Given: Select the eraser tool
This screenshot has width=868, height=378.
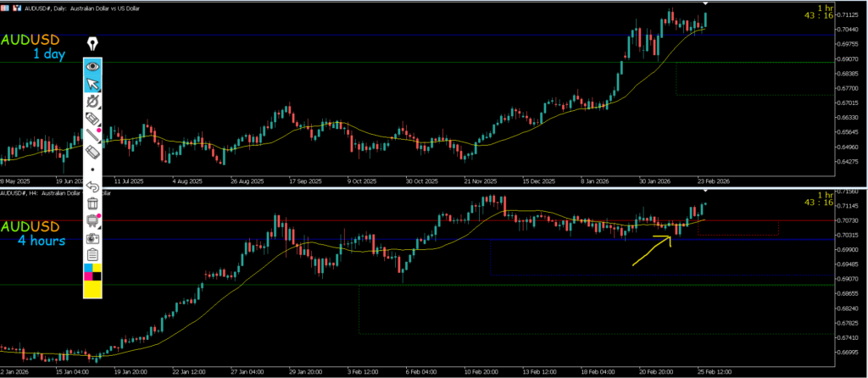Looking at the screenshot, I should pyautogui.click(x=92, y=152).
